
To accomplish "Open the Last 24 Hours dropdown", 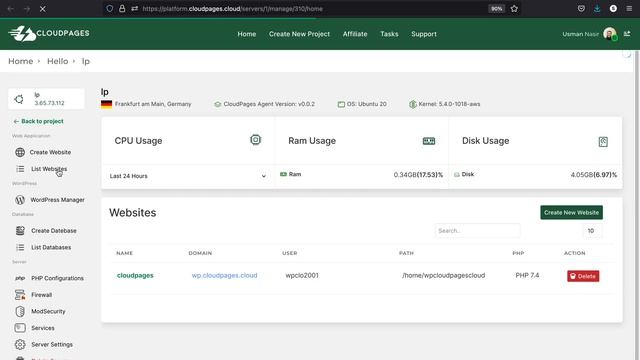I will (188, 176).
